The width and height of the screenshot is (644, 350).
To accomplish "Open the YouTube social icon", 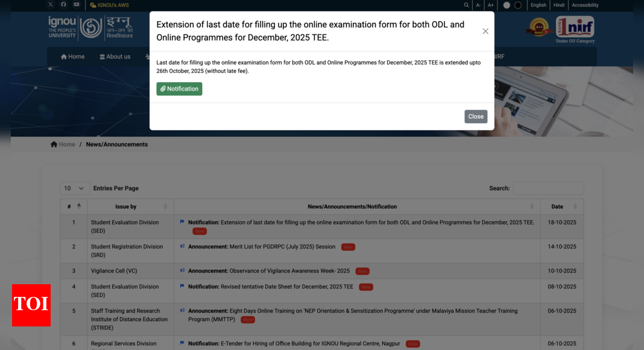I will point(77,5).
